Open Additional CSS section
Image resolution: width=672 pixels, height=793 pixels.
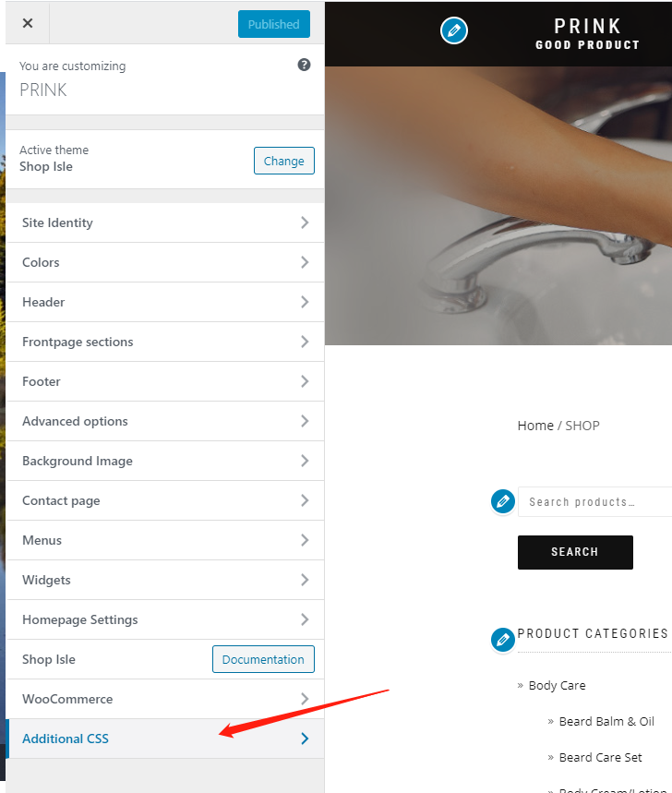coord(165,739)
